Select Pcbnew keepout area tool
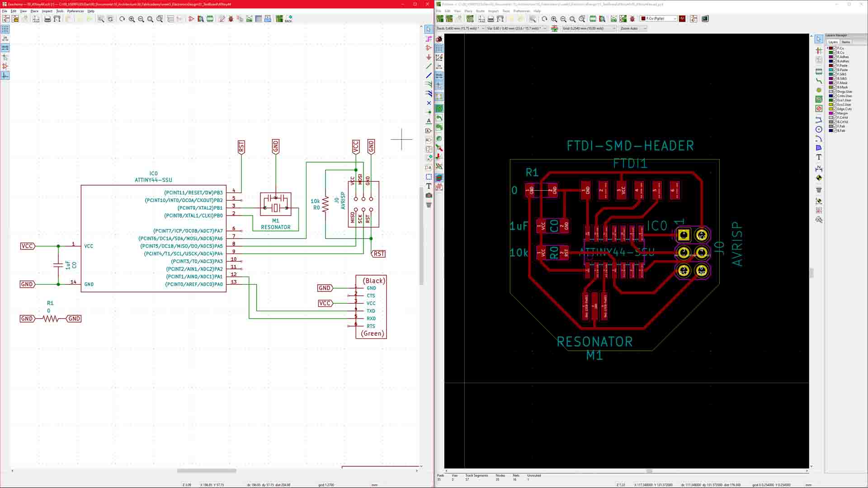This screenshot has width=868, height=488. (819, 108)
